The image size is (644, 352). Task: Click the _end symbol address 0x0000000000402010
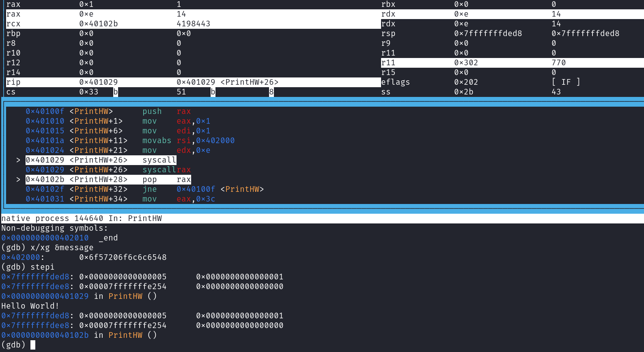click(45, 238)
